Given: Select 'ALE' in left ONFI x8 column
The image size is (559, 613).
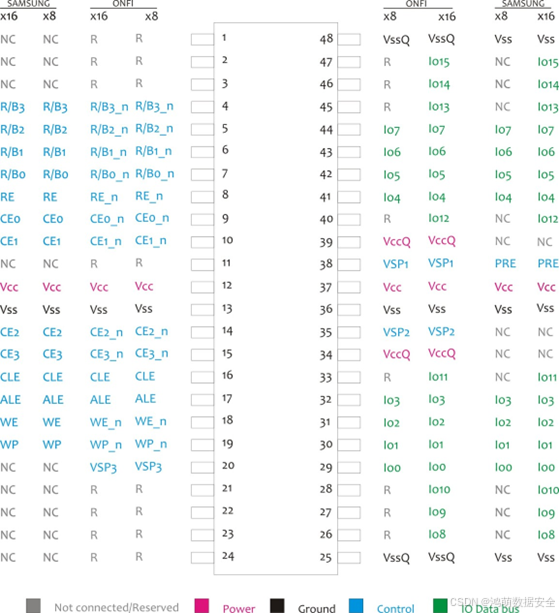Looking at the screenshot, I should tap(145, 399).
